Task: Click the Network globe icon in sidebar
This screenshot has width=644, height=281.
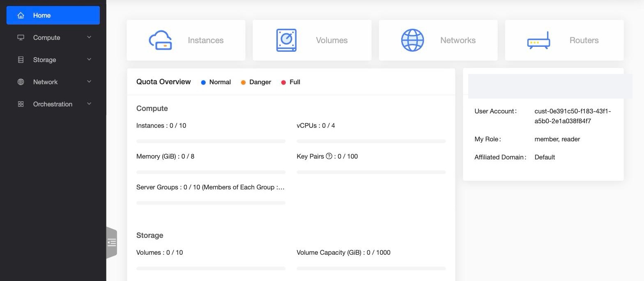Action: (x=21, y=82)
